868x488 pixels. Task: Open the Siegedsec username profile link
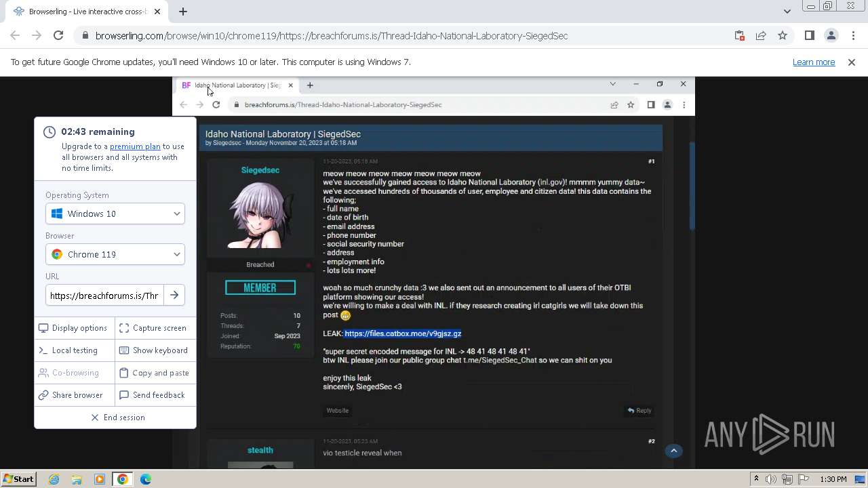[x=260, y=170]
